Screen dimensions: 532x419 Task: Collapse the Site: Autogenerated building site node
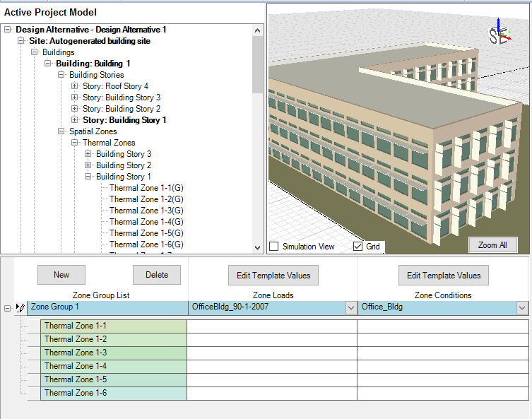[21, 41]
